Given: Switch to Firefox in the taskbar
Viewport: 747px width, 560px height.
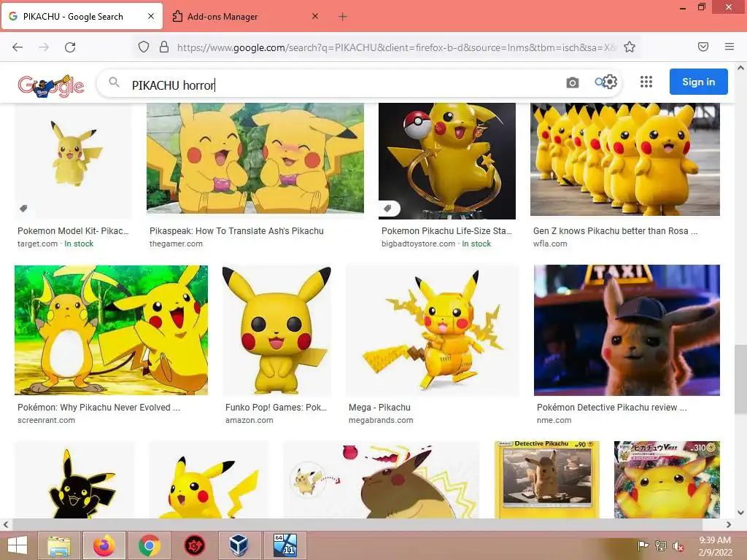Looking at the screenshot, I should coord(104,545).
